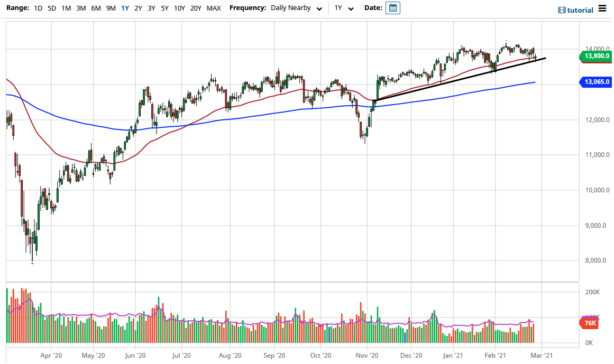Switch to the 5D range
This screenshot has height=364, width=614.
point(51,8)
